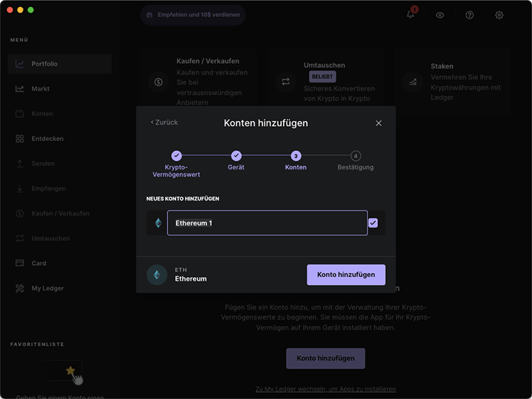Viewport: 532px width, 399px height.
Task: Click the background Konto hinzufügen button
Action: pos(326,359)
